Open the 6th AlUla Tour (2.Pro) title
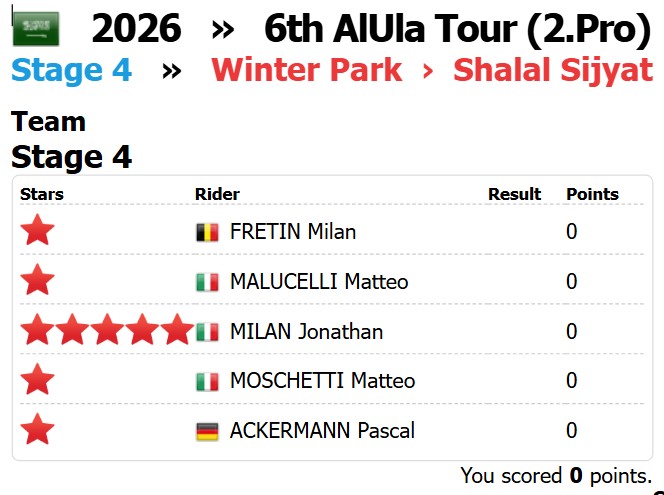Image resolution: width=664 pixels, height=495 pixels. coord(457,30)
